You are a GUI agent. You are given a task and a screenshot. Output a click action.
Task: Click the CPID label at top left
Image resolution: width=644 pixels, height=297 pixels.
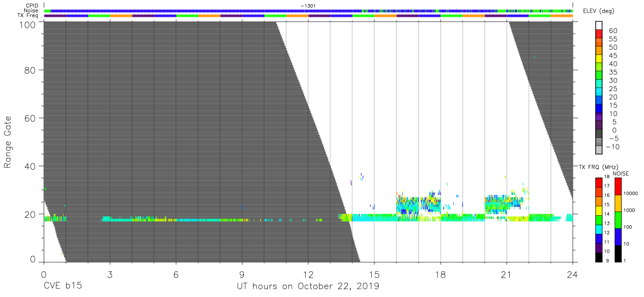(x=33, y=6)
